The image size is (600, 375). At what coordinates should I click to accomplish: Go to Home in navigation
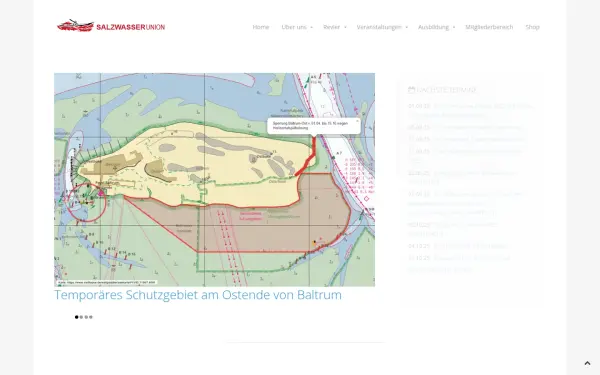pyautogui.click(x=261, y=27)
